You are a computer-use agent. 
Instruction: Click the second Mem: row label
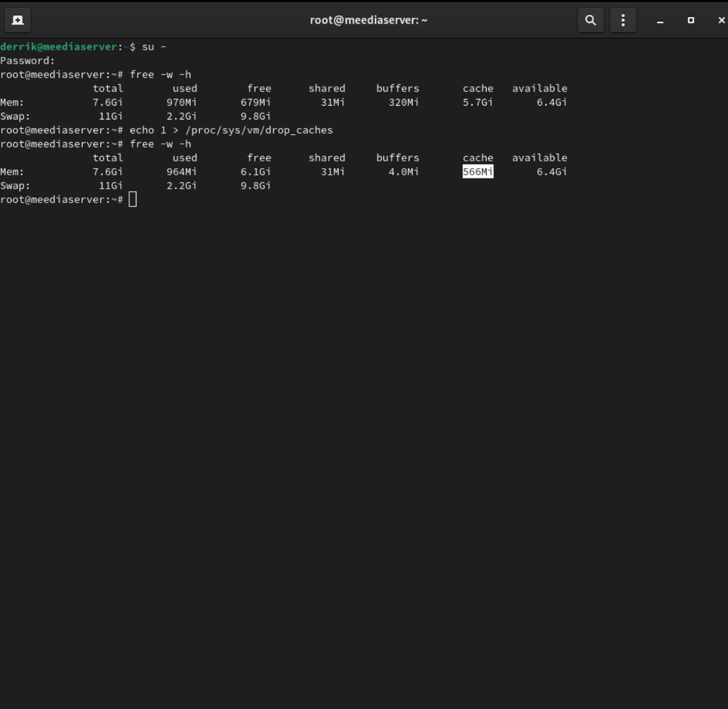(12, 172)
